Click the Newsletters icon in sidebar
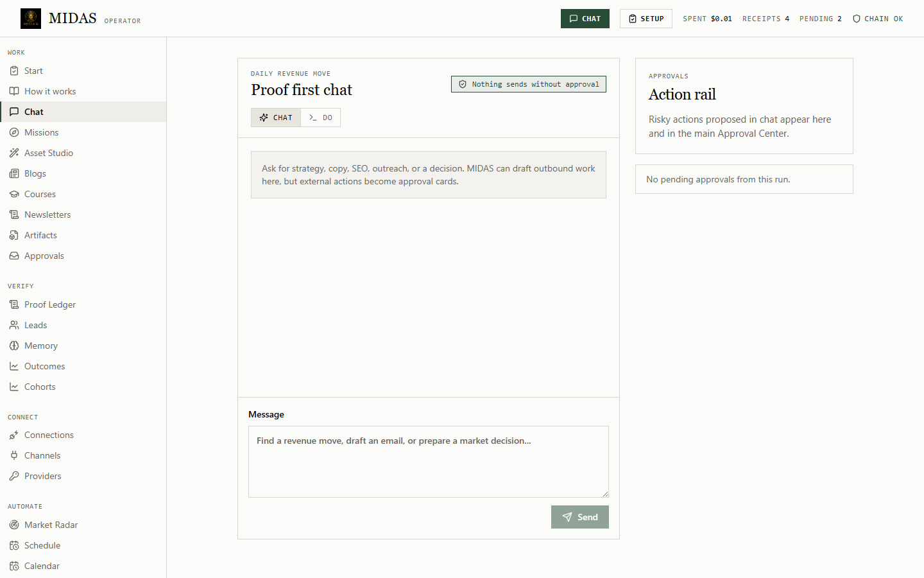Image resolution: width=924 pixels, height=578 pixels. click(x=14, y=215)
